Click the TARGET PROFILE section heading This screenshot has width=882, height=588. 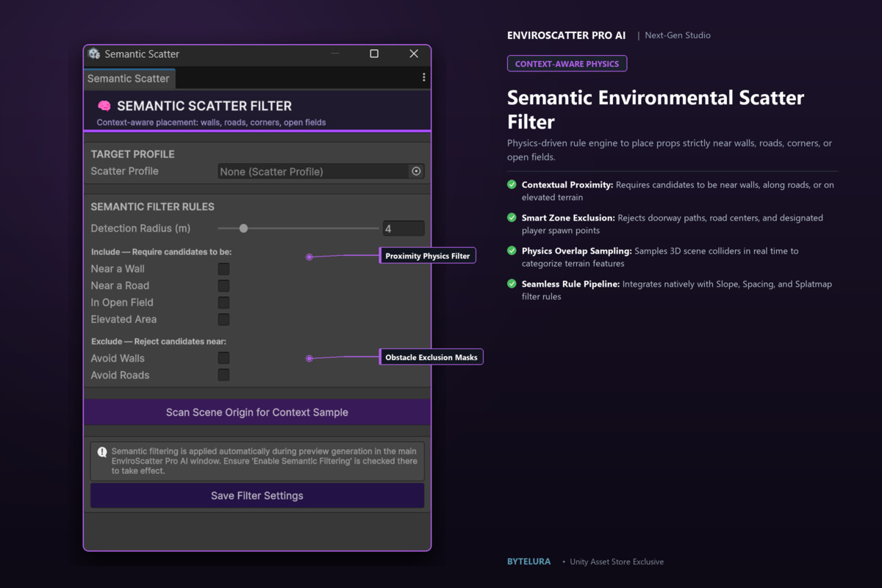133,154
